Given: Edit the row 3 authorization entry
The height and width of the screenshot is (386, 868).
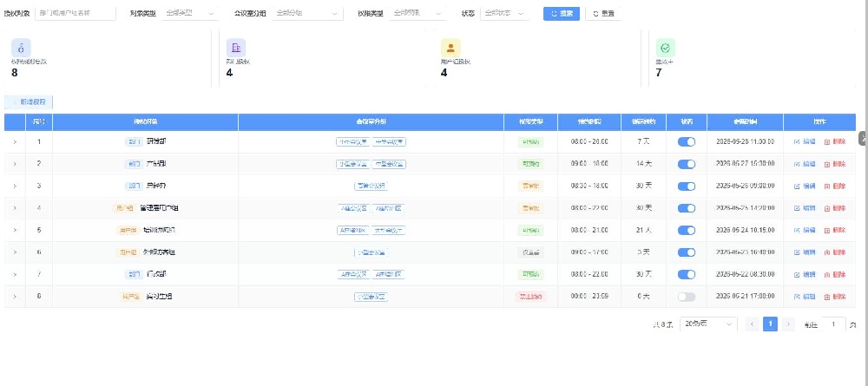Looking at the screenshot, I should point(805,186).
